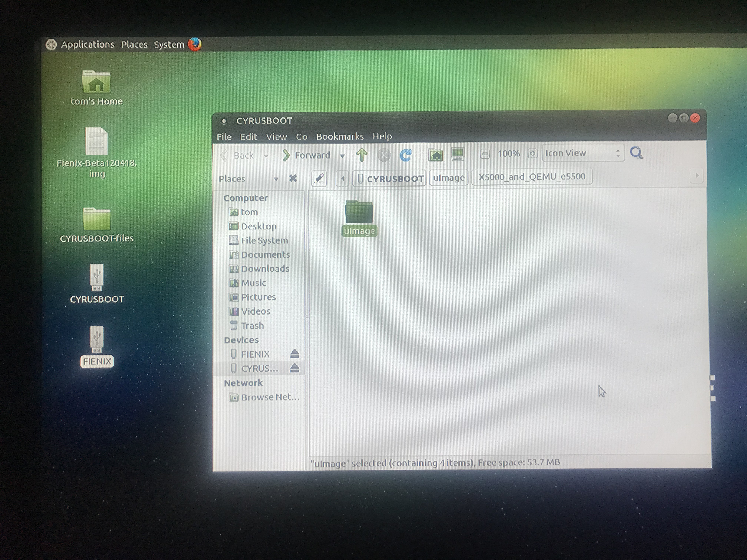Open the Forward history dropdown arrow
The height and width of the screenshot is (560, 747).
click(342, 156)
